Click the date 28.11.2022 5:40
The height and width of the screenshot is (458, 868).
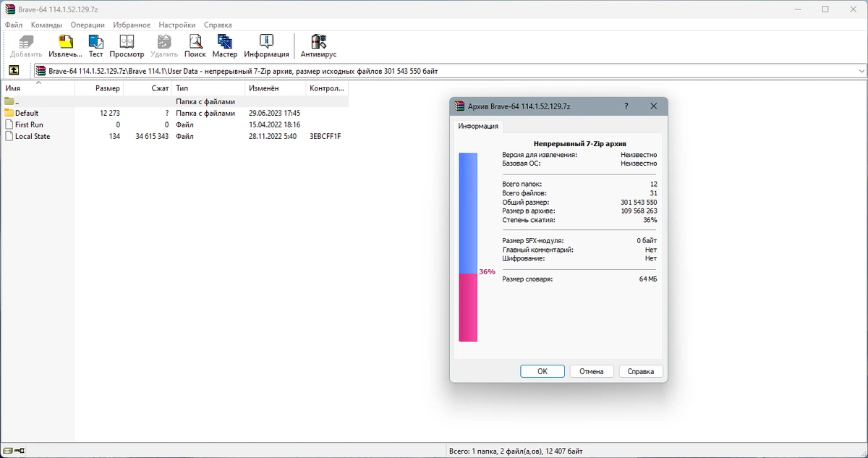click(x=272, y=136)
